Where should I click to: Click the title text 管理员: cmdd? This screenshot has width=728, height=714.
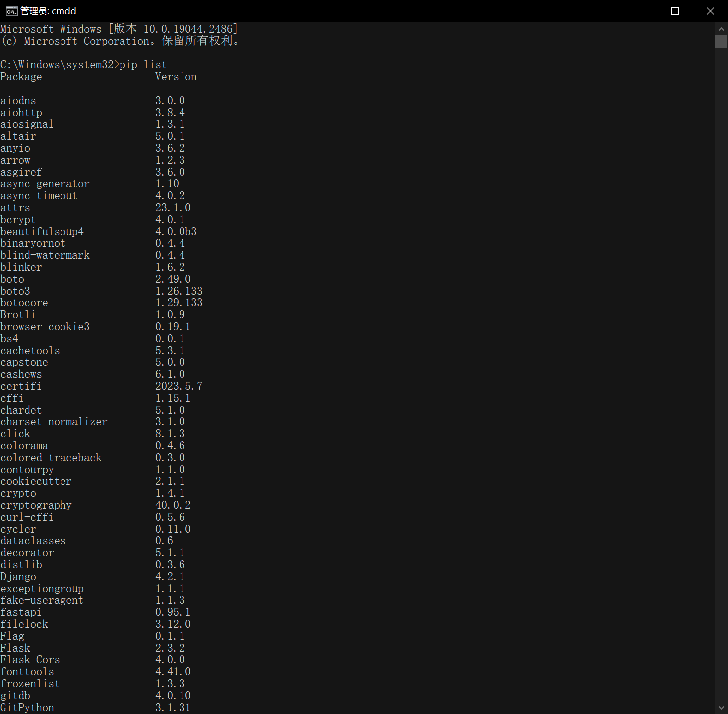(48, 11)
